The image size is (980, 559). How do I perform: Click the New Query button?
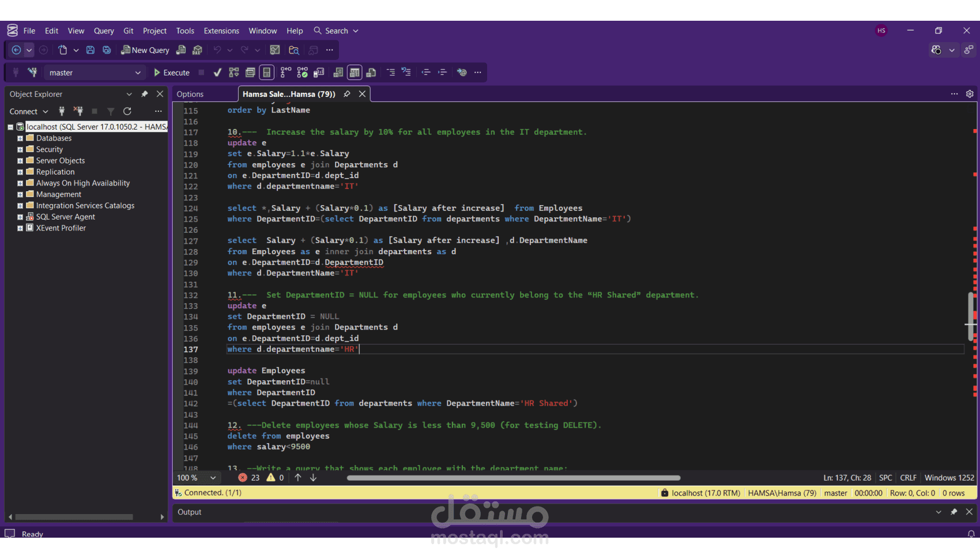[x=145, y=50]
